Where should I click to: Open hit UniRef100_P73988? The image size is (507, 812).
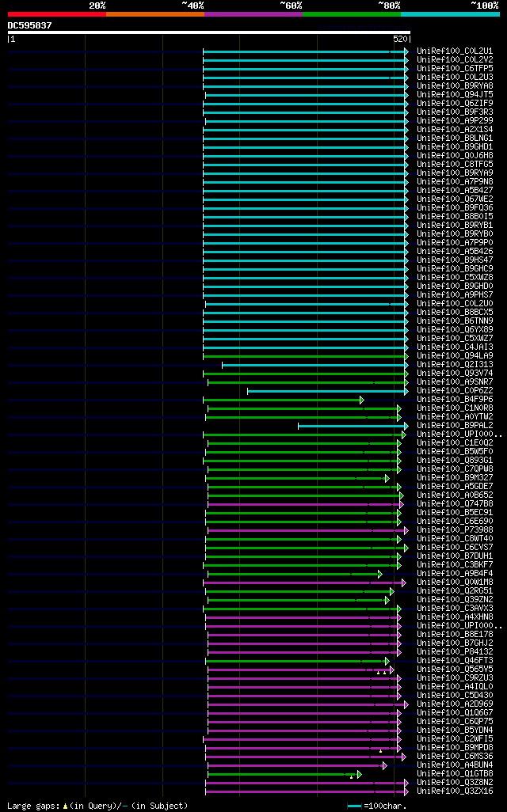pos(455,529)
